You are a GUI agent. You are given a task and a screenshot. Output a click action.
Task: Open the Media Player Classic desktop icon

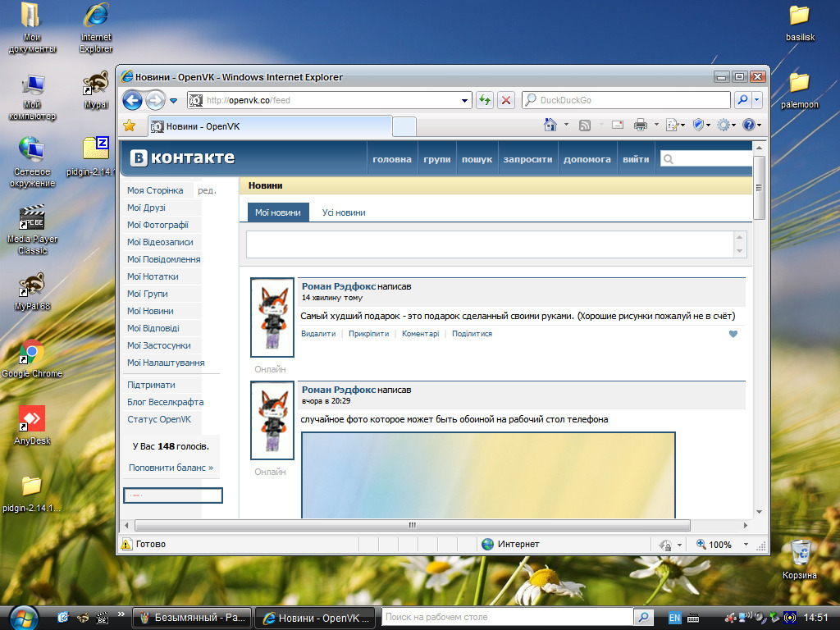point(32,230)
